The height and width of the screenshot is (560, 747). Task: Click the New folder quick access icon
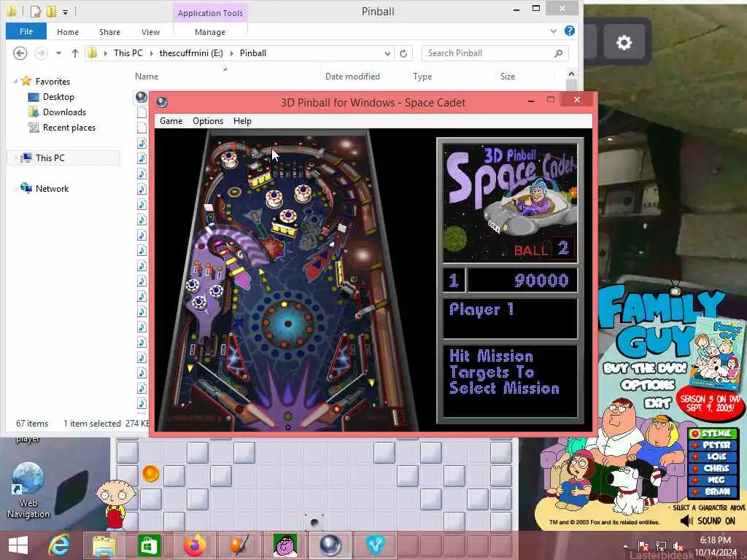click(52, 11)
